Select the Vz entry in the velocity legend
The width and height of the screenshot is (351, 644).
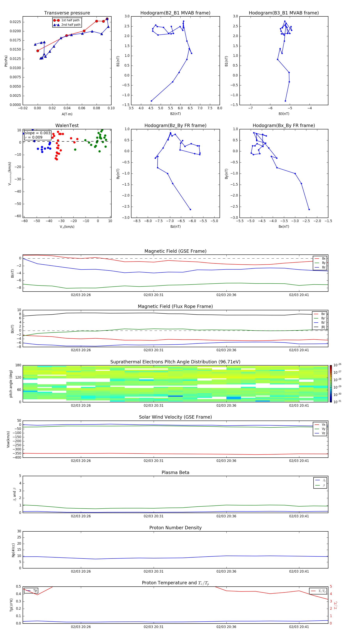tap(320, 433)
